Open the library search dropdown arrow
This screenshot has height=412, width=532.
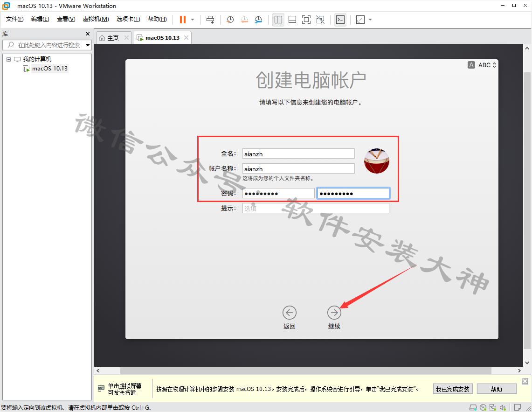[88, 45]
